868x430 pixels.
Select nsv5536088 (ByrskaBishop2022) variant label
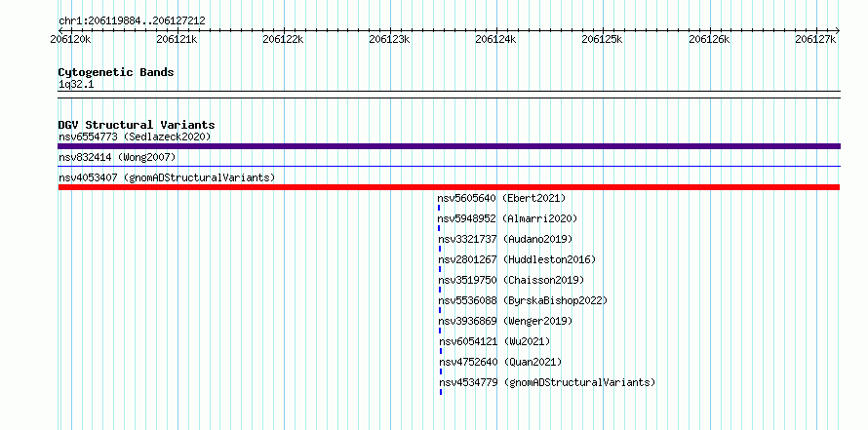pos(523,300)
